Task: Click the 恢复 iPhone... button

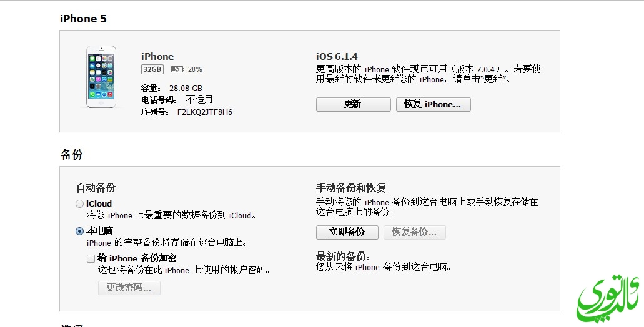Action: click(x=433, y=104)
